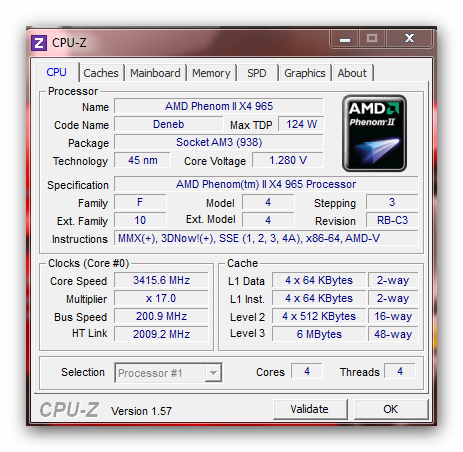Click the Version 1.57 label
Image resolution: width=463 pixels, height=452 pixels.
point(141,411)
